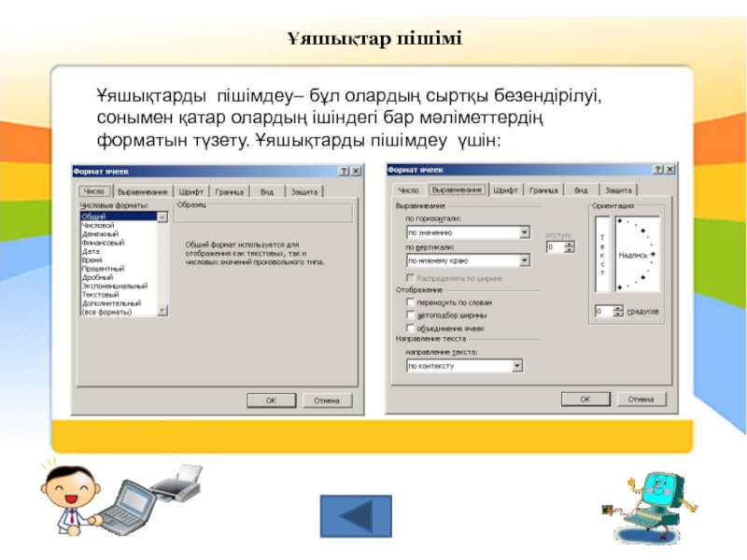Select Время number format
Viewport: 747px width, 560px height.
(119, 260)
